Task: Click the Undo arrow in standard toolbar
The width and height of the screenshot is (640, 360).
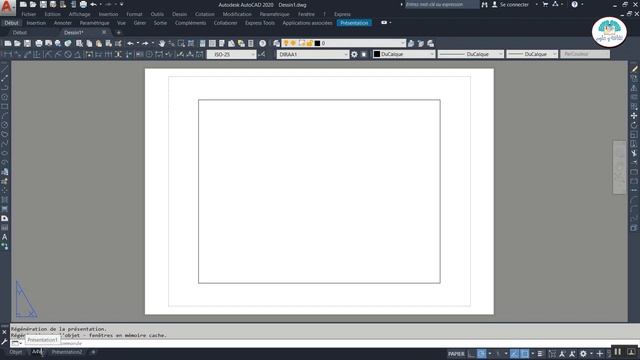Action: (x=130, y=43)
